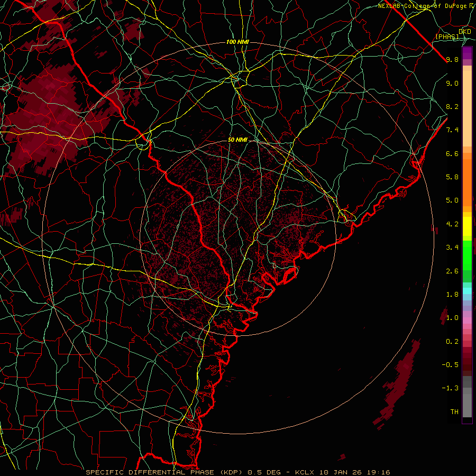Click the 50 NMI range ring label
476x476 pixels.
(x=237, y=140)
